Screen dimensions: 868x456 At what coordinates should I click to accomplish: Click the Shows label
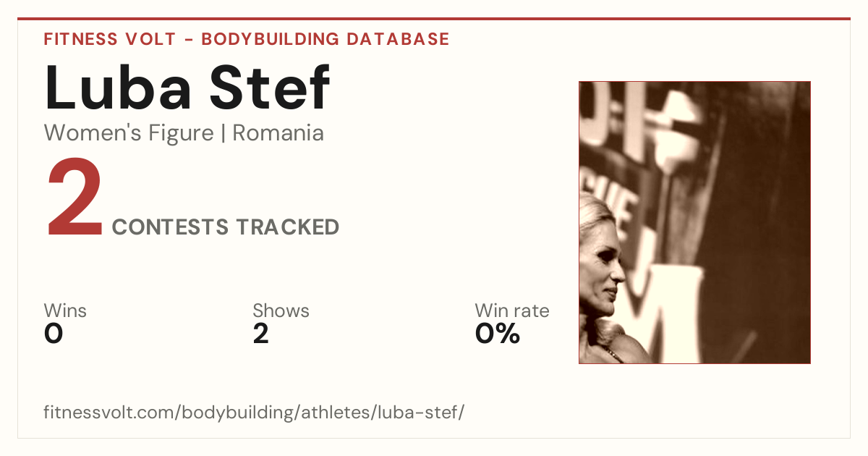click(x=281, y=311)
